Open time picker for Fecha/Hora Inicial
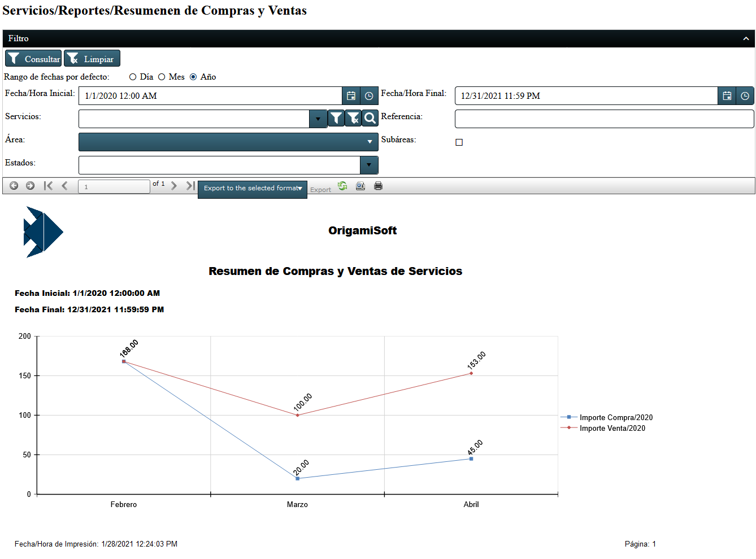 point(369,95)
